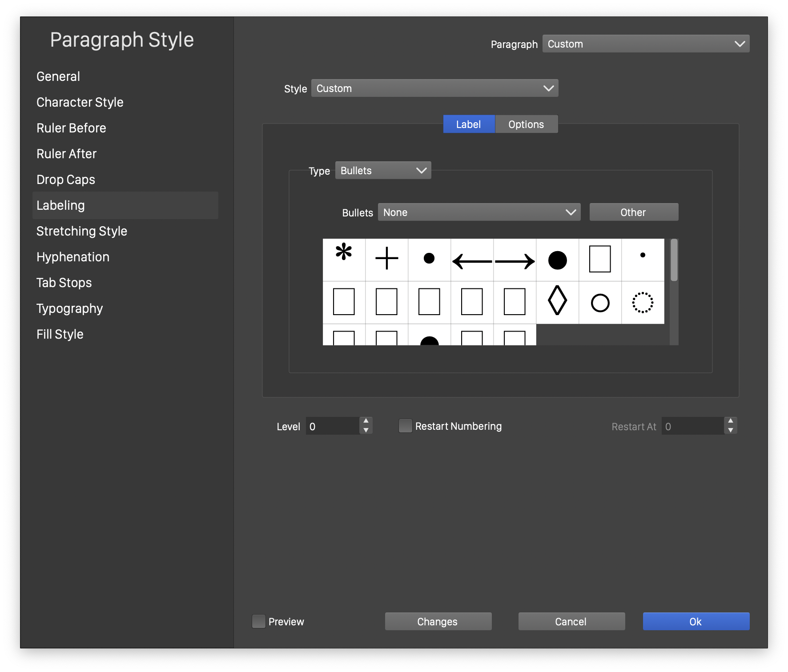
Task: Enable the Restart Numbering checkbox
Action: (405, 426)
